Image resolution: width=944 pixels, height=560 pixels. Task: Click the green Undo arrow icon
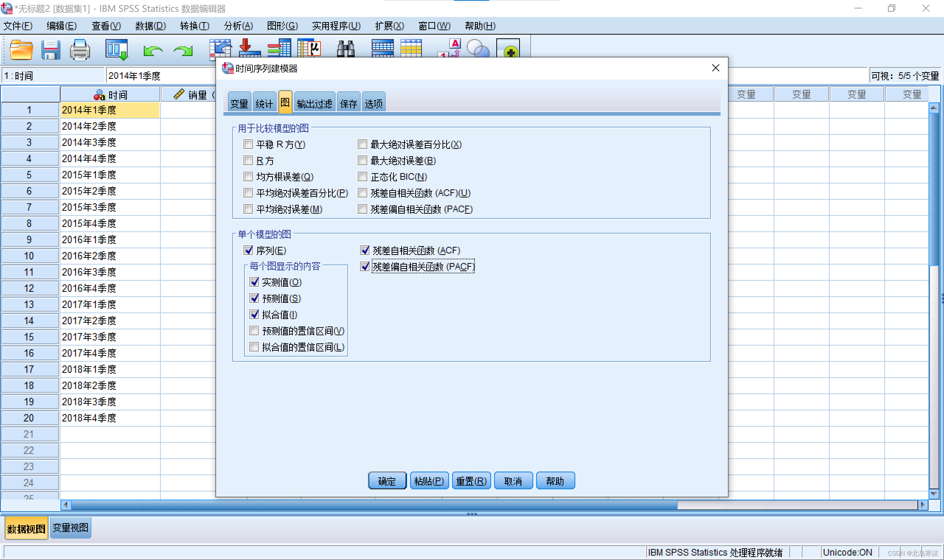tap(153, 50)
